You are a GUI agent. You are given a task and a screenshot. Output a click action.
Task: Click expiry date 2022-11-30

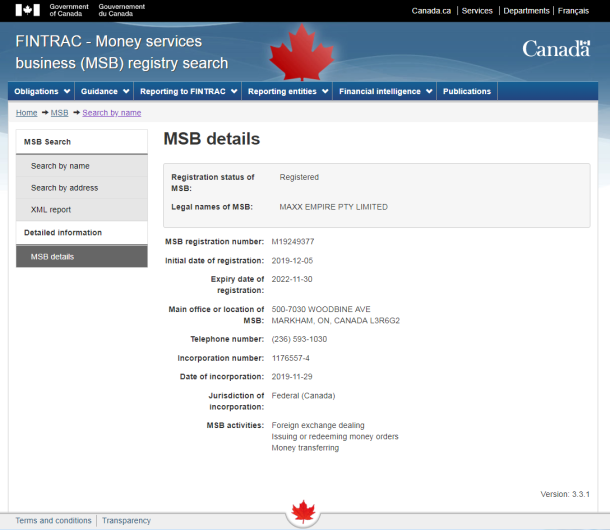[x=292, y=279]
